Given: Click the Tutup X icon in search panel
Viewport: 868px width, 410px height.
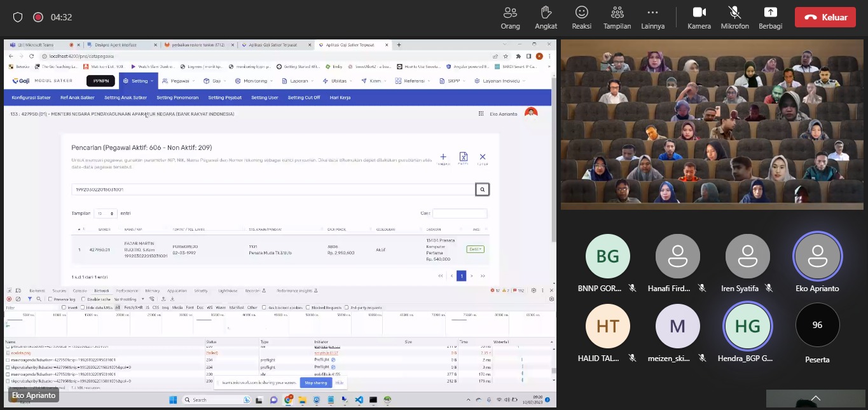Looking at the screenshot, I should coord(483,157).
